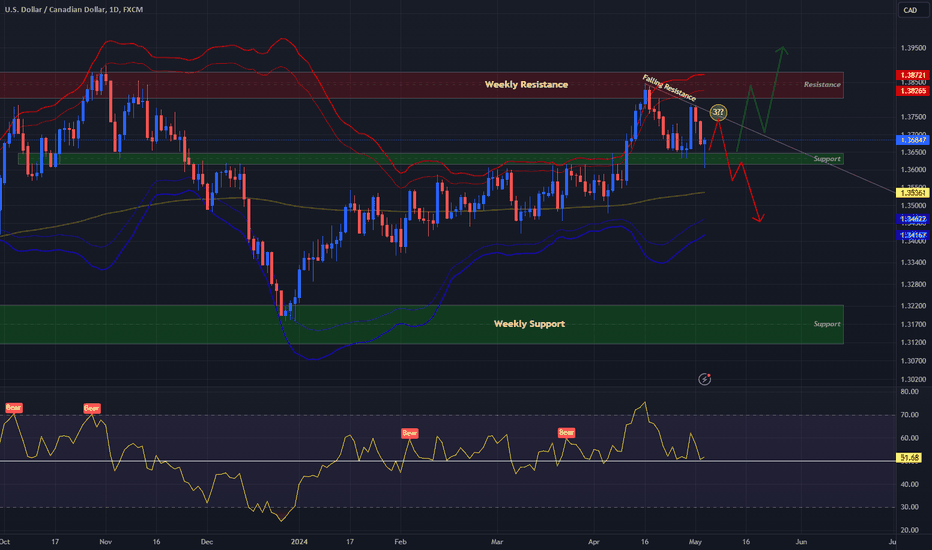Select the 'Weekly Support' zone label
The image size is (932, 550).
tap(529, 323)
